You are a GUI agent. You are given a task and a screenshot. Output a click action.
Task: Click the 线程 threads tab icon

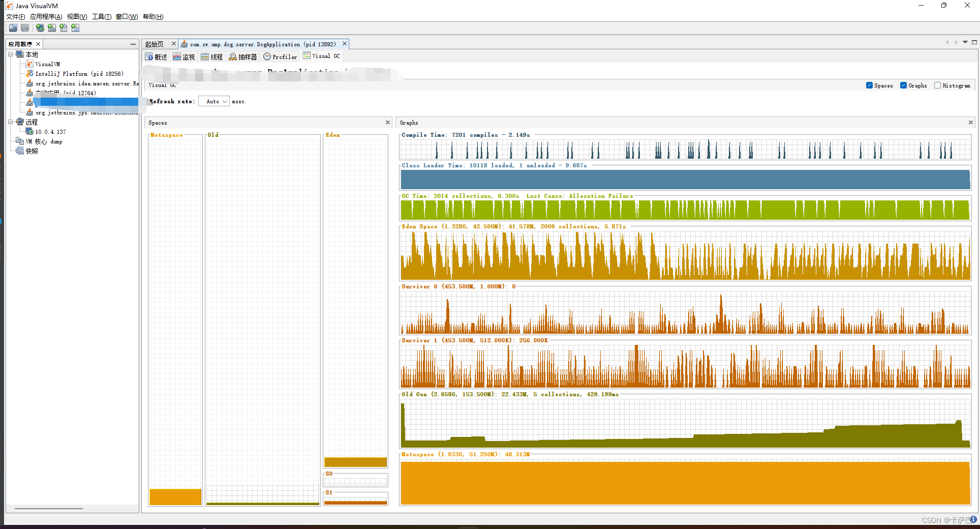[x=205, y=57]
